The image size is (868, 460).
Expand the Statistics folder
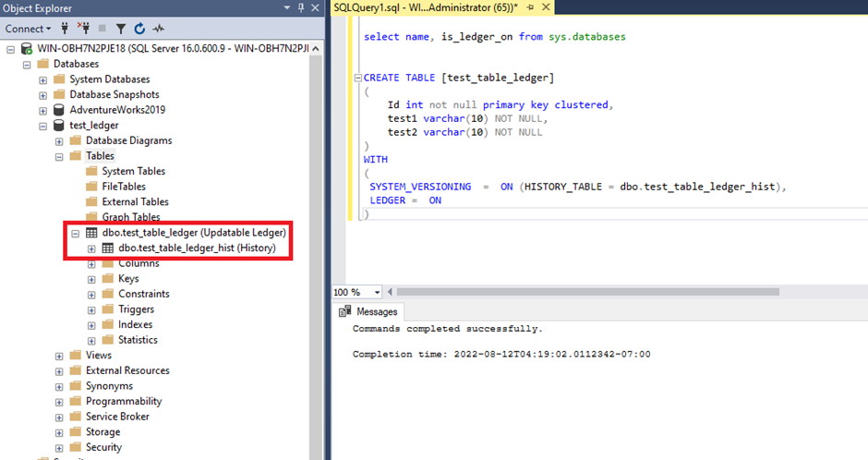(91, 341)
